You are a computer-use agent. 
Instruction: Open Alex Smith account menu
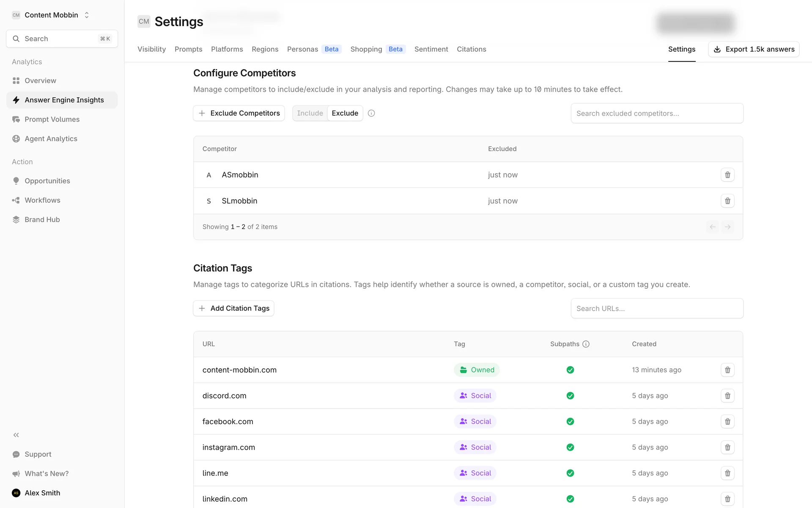pyautogui.click(x=42, y=493)
